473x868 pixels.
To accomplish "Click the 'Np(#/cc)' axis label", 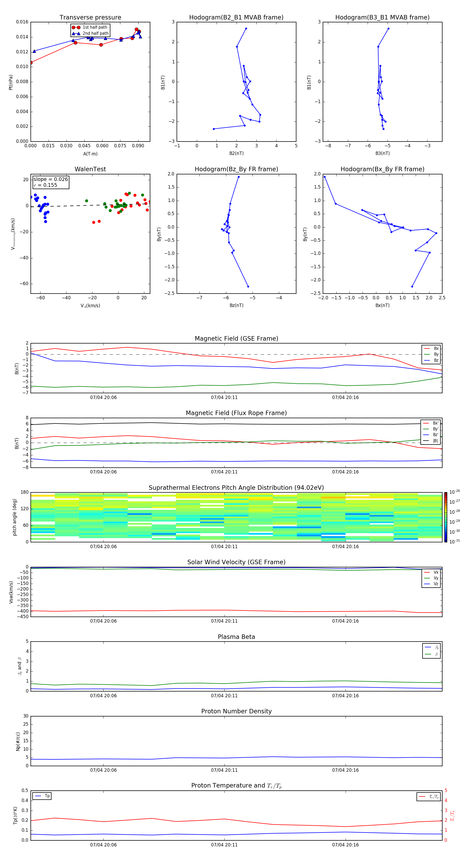I will pyautogui.click(x=18, y=741).
